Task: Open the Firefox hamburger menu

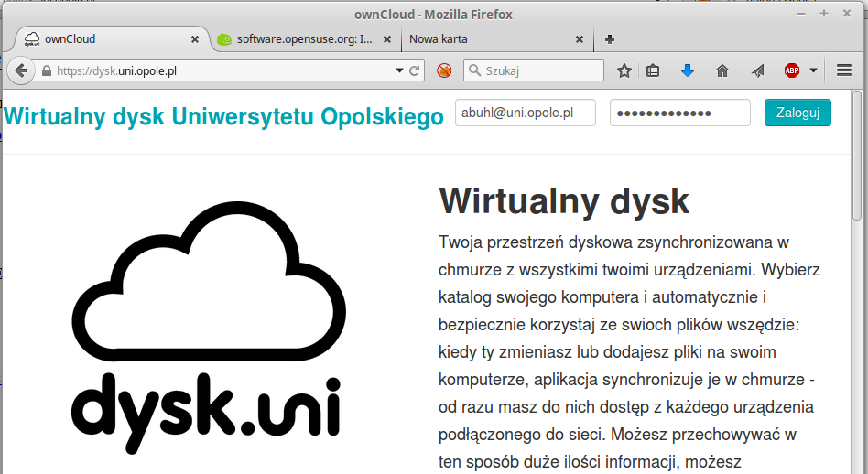Action: [x=844, y=70]
